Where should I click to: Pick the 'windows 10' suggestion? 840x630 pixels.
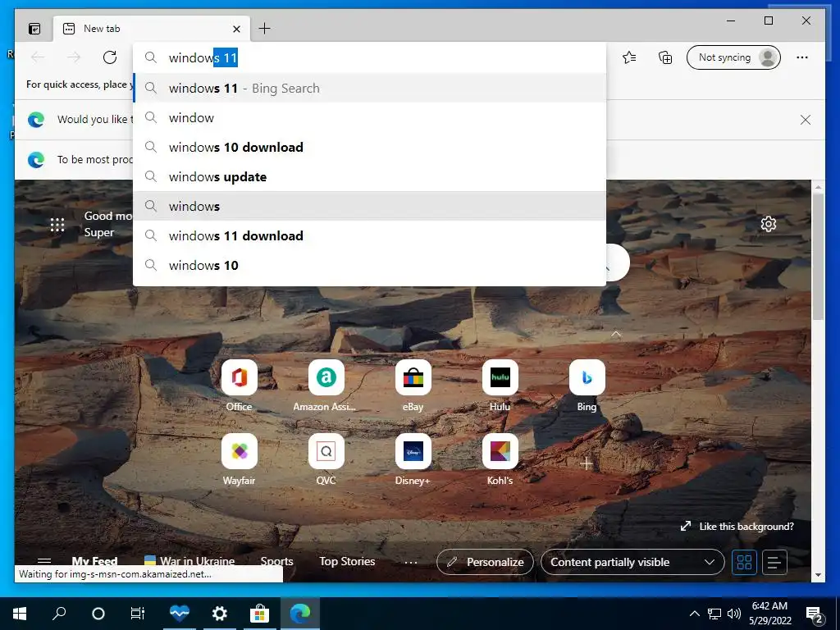370,265
